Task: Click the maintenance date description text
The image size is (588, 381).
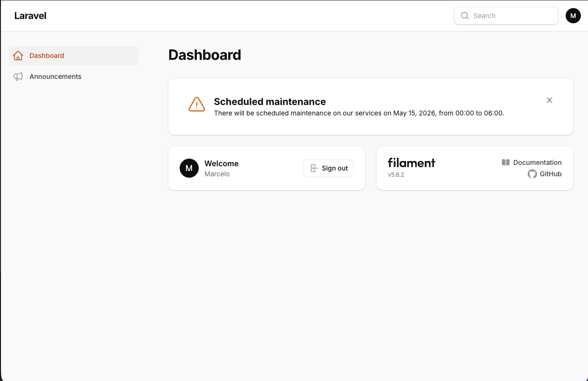Action: [x=359, y=113]
